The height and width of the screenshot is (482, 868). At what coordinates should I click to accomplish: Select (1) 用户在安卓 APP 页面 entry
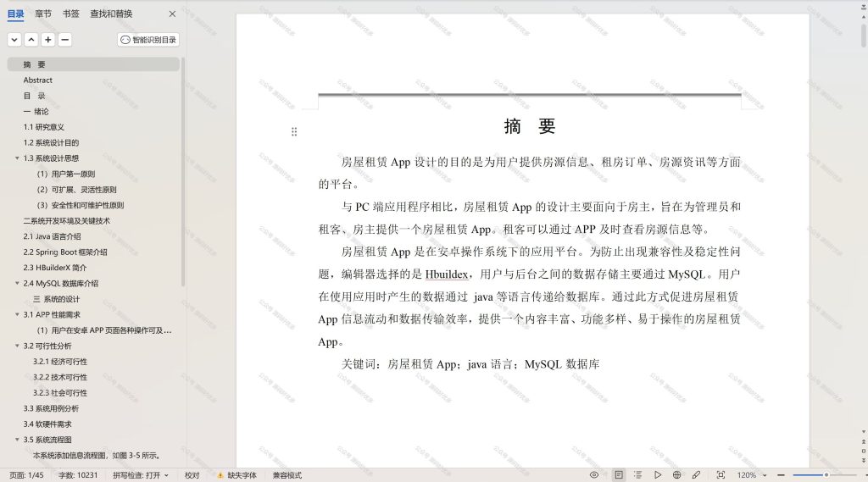click(104, 330)
